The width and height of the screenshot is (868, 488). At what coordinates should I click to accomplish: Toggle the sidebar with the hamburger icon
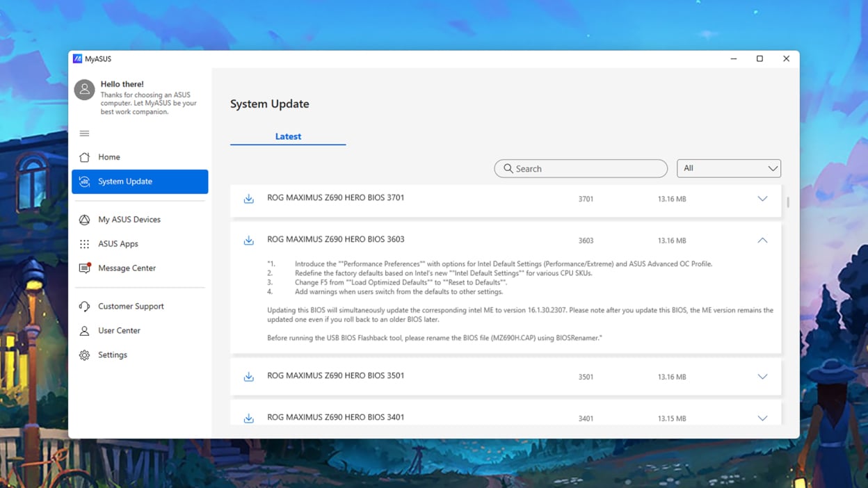pyautogui.click(x=84, y=133)
